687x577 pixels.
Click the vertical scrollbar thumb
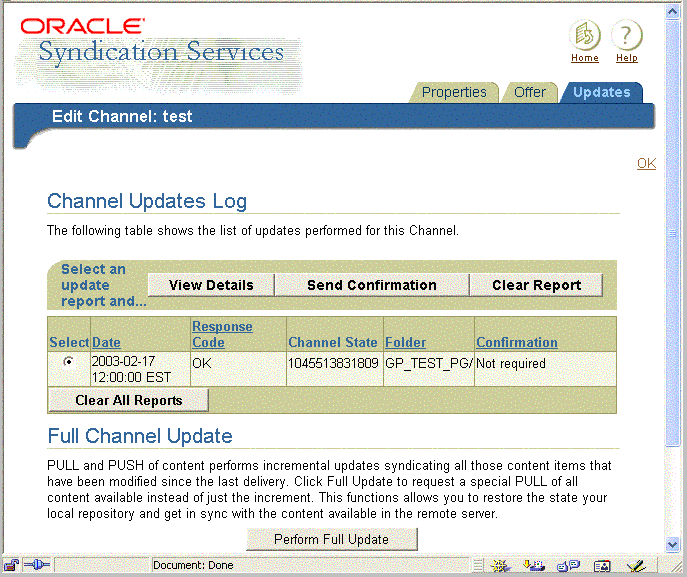click(x=672, y=233)
